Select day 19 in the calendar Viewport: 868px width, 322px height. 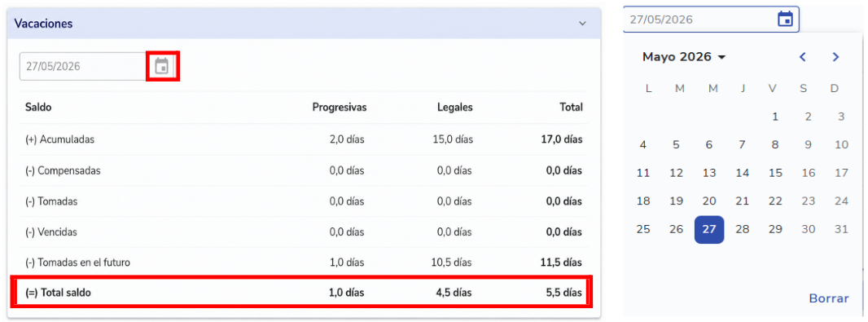click(676, 201)
